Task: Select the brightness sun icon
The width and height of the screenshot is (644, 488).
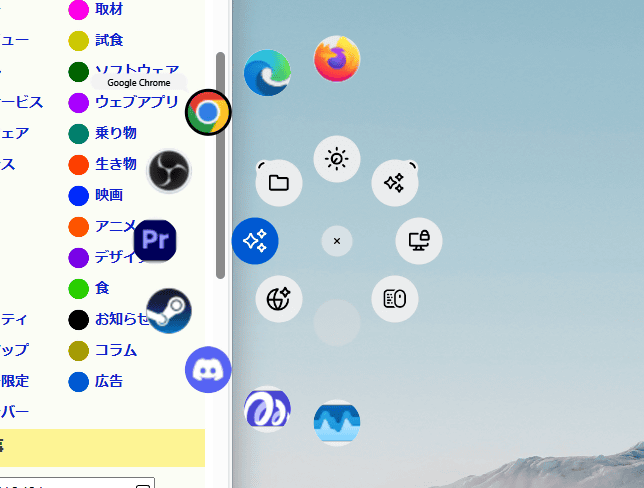Action: point(337,159)
